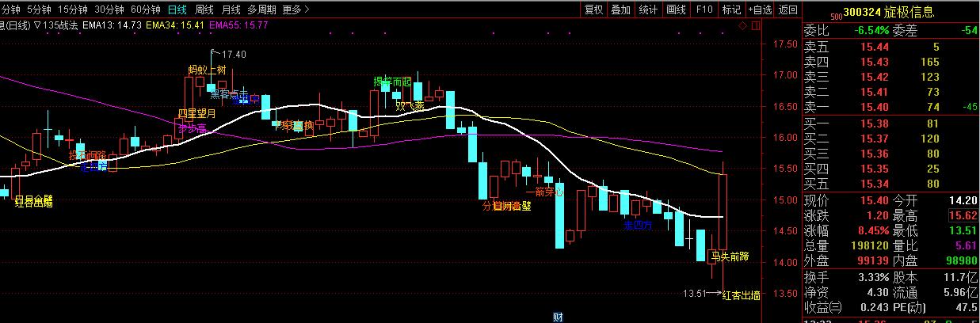980x323 pixels.
Task: Click the 财 finance marker at the chart bottom
Action: tap(558, 317)
